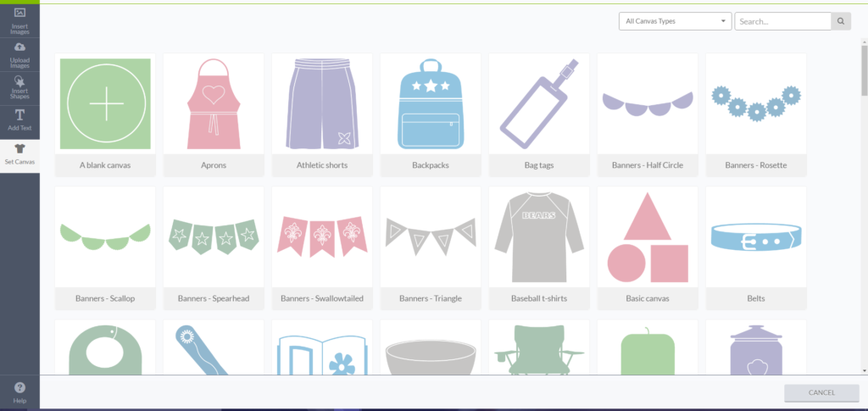The image size is (868, 411).
Task: Click the search magnifier button
Action: coord(840,21)
